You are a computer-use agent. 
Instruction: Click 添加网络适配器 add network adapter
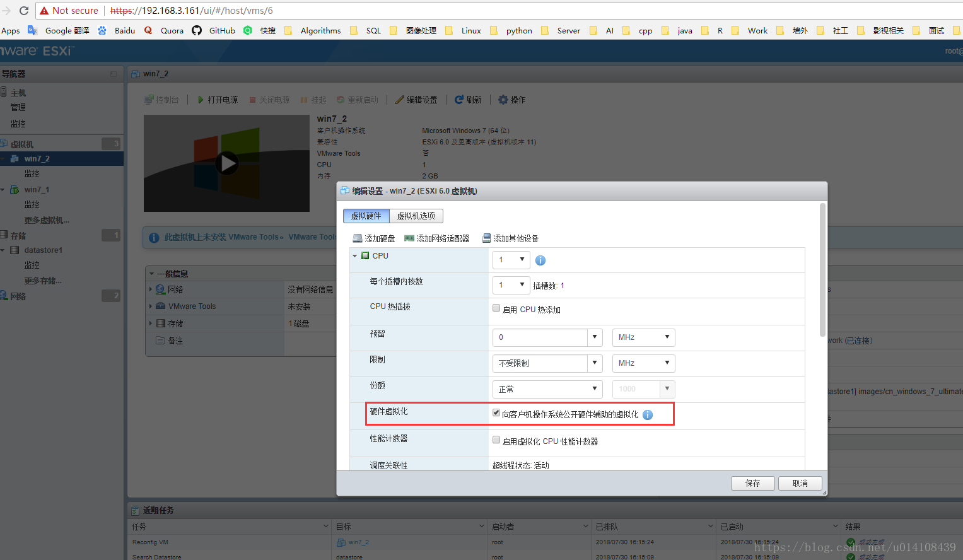[436, 238]
